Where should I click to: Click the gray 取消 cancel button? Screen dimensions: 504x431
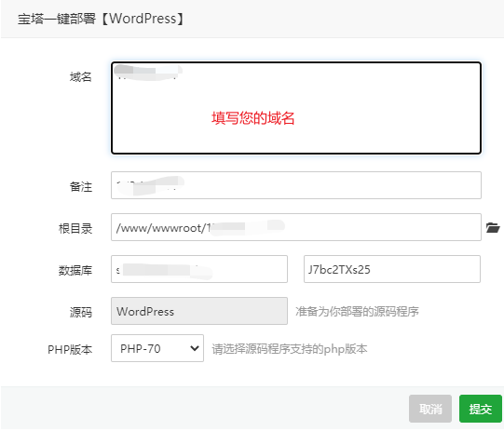[430, 409]
